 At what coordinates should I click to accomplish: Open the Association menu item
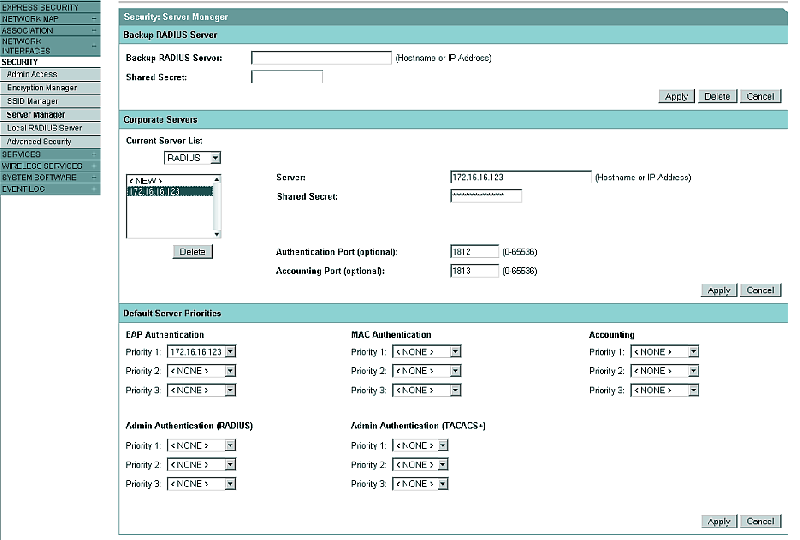point(50,31)
